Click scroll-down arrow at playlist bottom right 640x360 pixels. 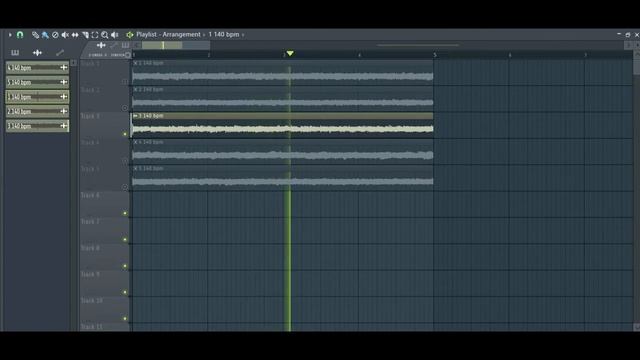click(x=636, y=327)
